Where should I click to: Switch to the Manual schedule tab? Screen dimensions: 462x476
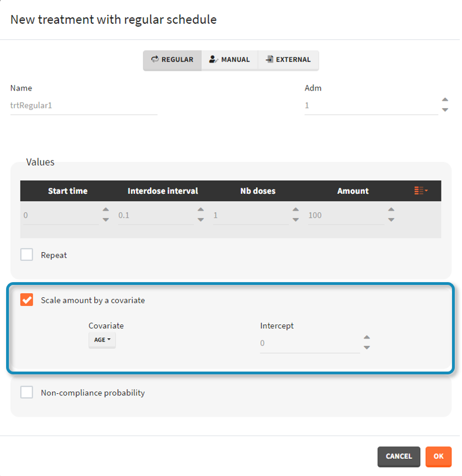229,60
